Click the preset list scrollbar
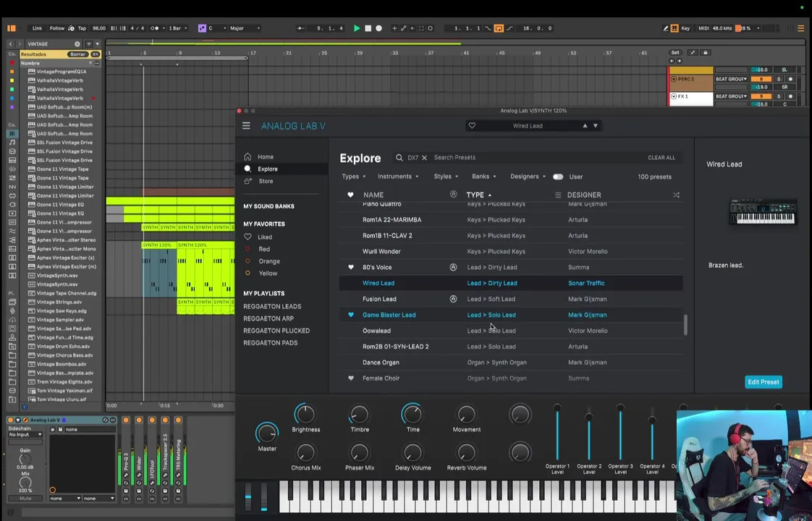 [x=685, y=325]
